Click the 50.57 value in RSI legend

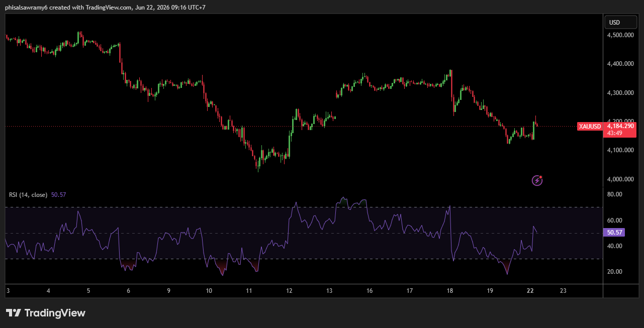[x=58, y=194]
